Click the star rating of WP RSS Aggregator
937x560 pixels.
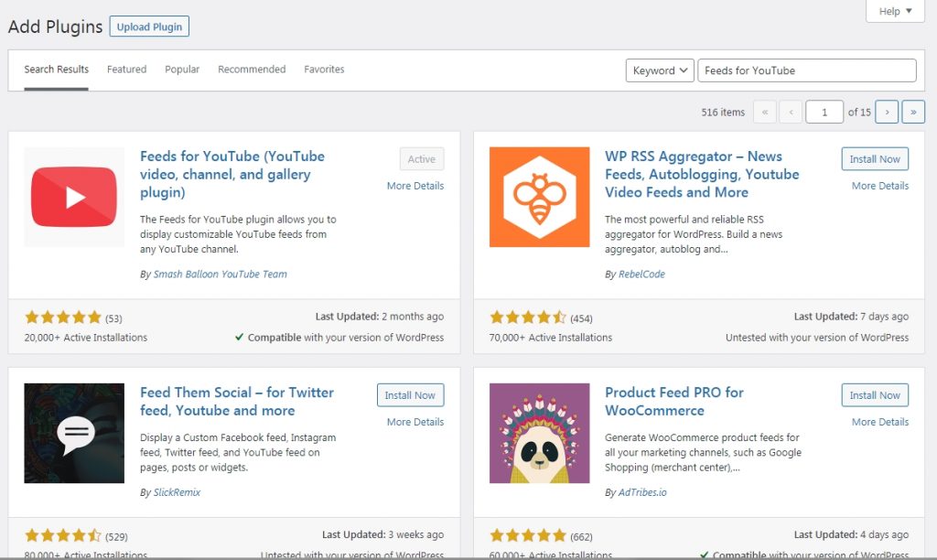pyautogui.click(x=528, y=318)
